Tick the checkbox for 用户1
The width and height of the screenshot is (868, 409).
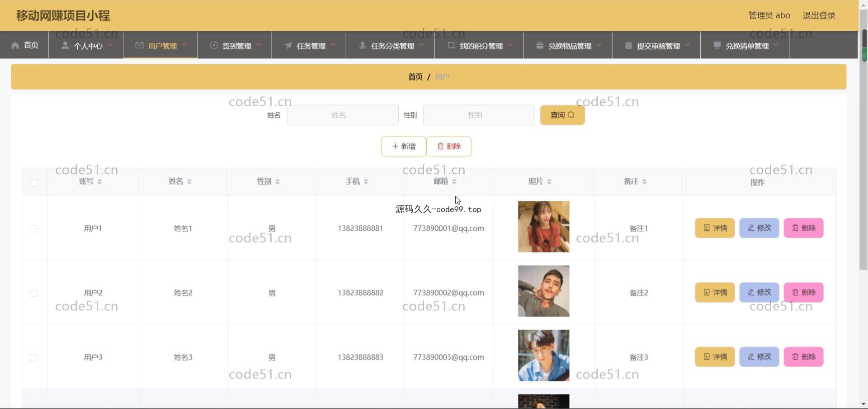click(x=33, y=229)
